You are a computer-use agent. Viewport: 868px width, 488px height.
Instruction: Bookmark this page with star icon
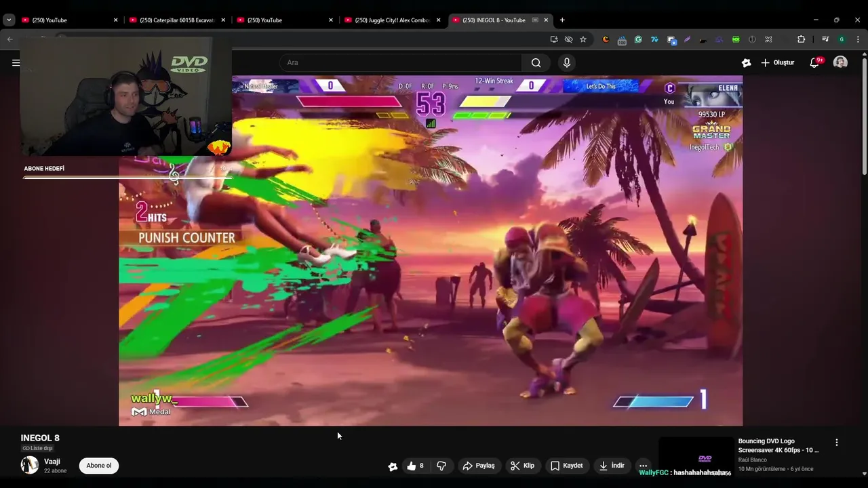[x=583, y=39]
